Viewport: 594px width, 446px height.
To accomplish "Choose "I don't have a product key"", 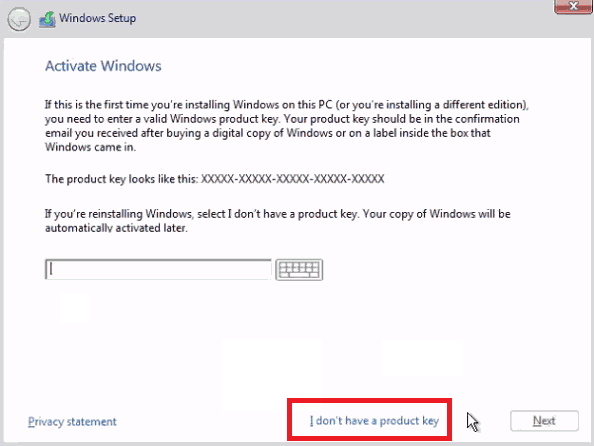I will click(374, 421).
